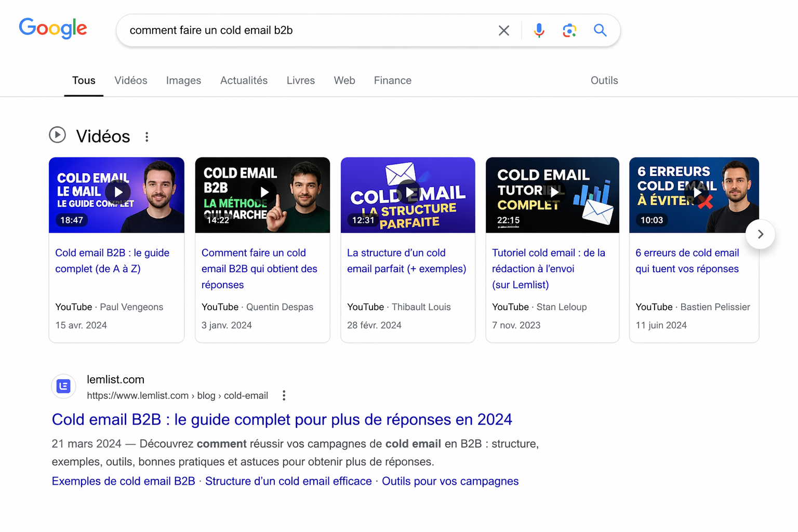The image size is (798, 532).
Task: Click 'YouTube · Quentin Despas' source text
Action: pos(257,307)
